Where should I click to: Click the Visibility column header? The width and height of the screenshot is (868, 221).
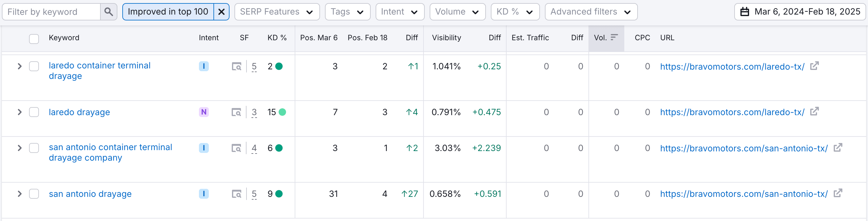click(x=446, y=38)
